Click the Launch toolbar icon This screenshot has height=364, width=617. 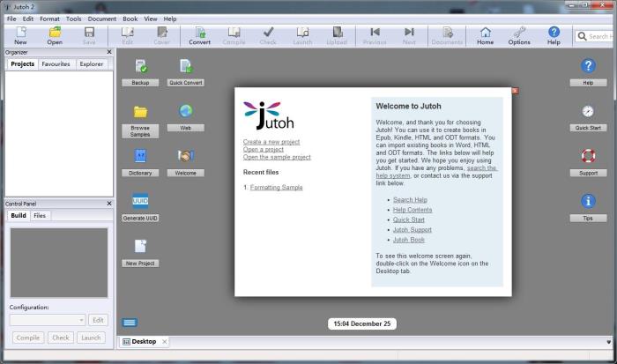[x=302, y=36]
